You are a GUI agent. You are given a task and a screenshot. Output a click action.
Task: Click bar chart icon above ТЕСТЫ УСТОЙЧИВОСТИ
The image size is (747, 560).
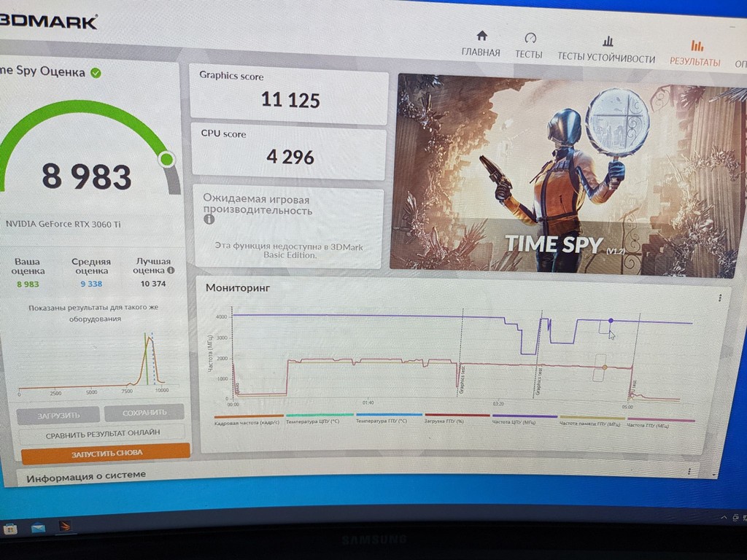(608, 41)
